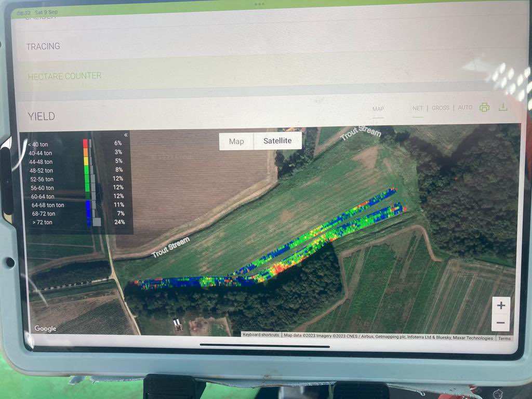Select AUTO scale option
Screen dimensions: 532x399
click(465, 108)
